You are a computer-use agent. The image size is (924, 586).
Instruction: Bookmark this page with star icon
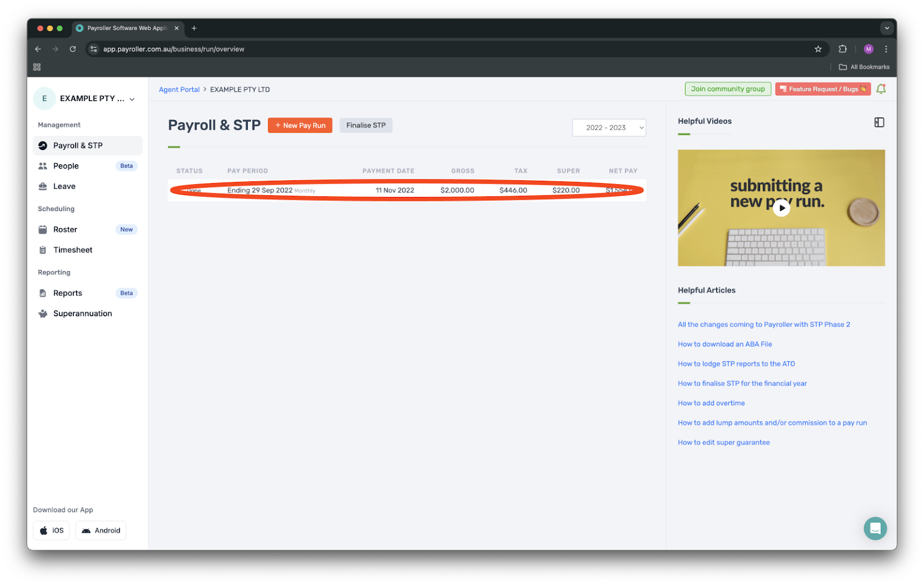tap(818, 49)
